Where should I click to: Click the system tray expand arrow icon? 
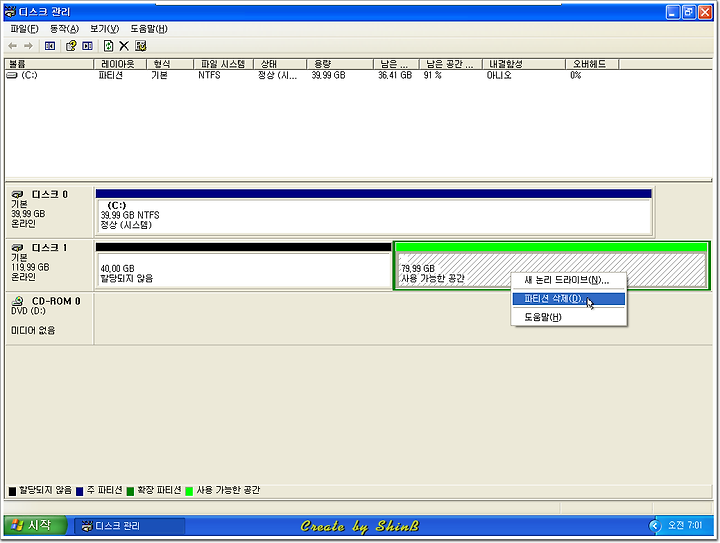(655, 526)
